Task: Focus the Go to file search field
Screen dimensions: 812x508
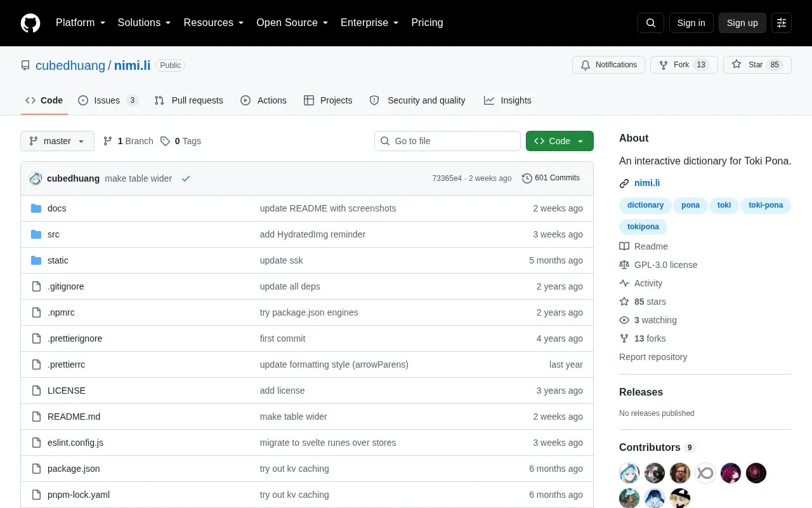Action: tap(447, 141)
